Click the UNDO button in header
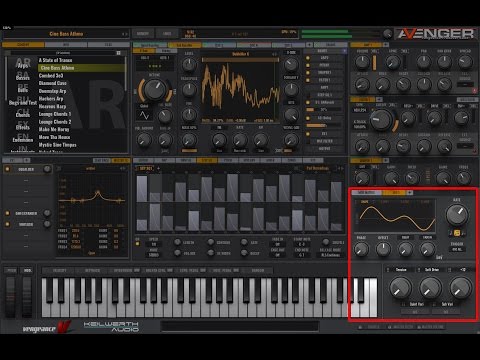Viewport: 480px width, 360px height. point(167,34)
